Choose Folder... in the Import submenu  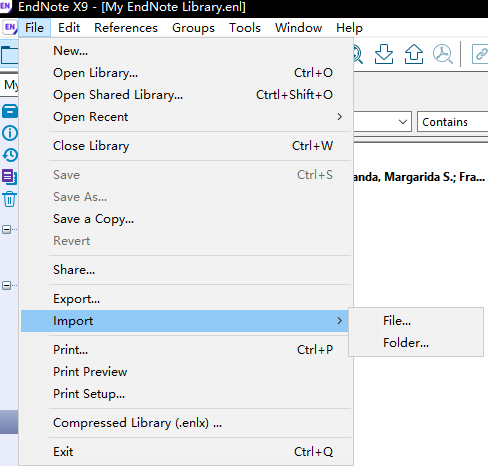click(416, 343)
